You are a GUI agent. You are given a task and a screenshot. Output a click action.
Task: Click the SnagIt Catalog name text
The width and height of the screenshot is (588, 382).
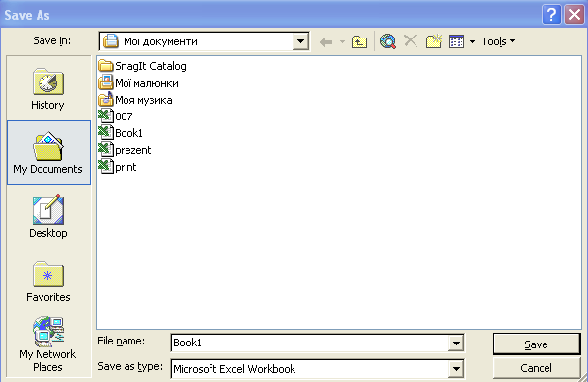[x=150, y=66]
